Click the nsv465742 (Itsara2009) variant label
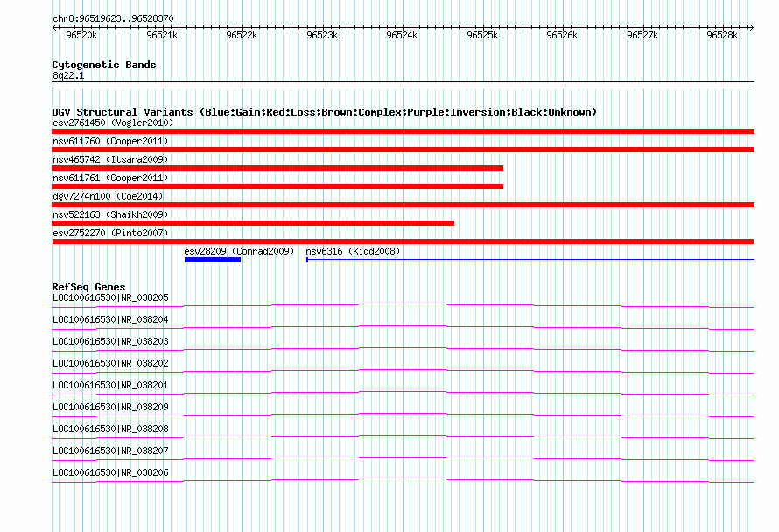The image size is (779, 532). [x=110, y=159]
